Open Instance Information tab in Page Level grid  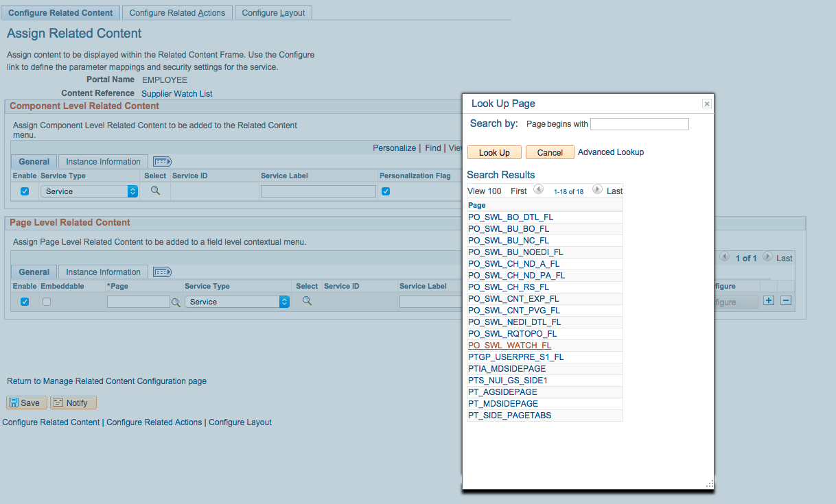click(x=103, y=272)
